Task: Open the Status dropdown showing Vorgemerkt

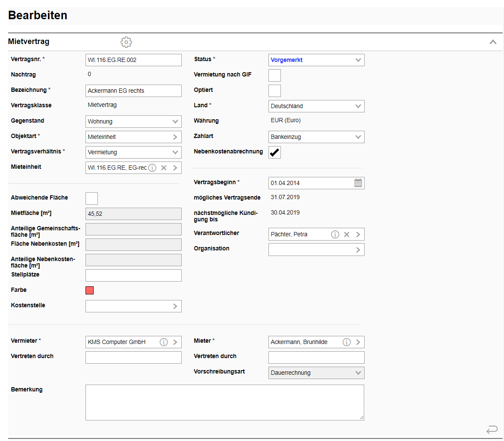Action: [316, 60]
